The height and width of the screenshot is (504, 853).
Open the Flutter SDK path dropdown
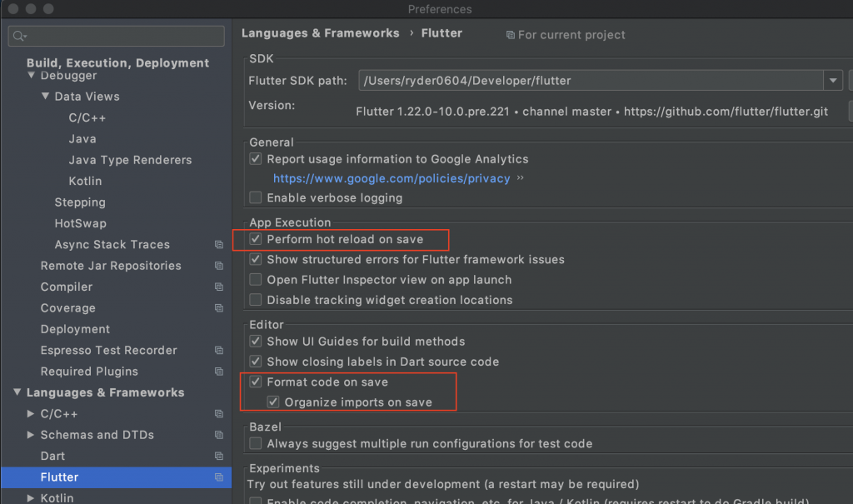coord(833,81)
